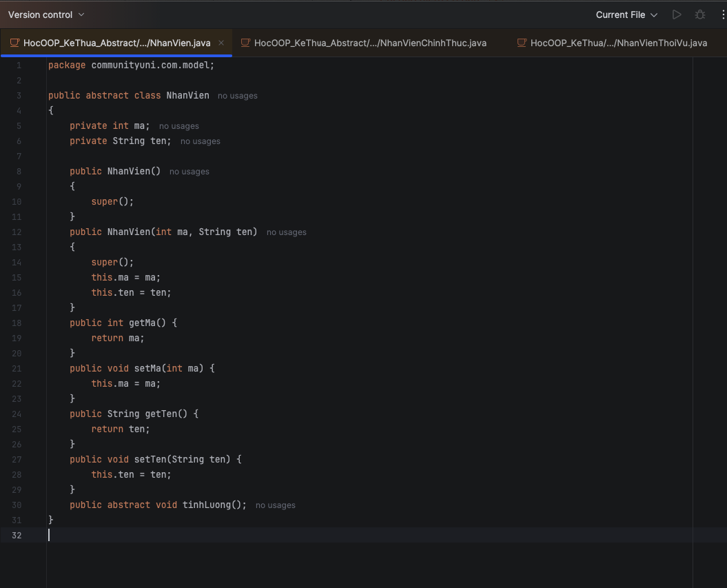This screenshot has height=588, width=727.
Task: Click line number 18 in the gutter
Action: (x=17, y=323)
